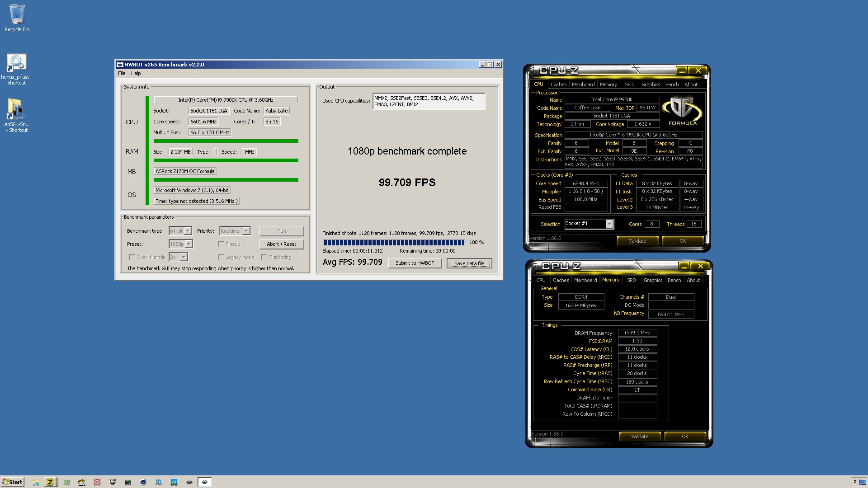Open the Recycle Bin desktop icon
This screenshot has height=488, width=868.
coord(17,18)
